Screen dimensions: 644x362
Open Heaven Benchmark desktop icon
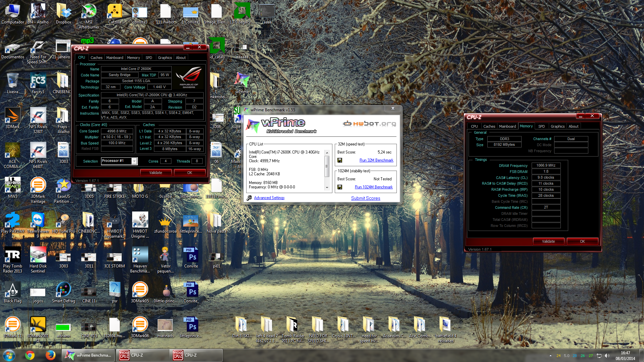pyautogui.click(x=140, y=260)
